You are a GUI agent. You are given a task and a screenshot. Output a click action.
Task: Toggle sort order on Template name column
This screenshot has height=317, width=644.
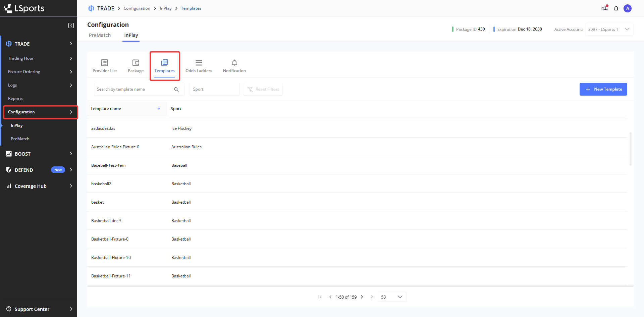coord(159,108)
